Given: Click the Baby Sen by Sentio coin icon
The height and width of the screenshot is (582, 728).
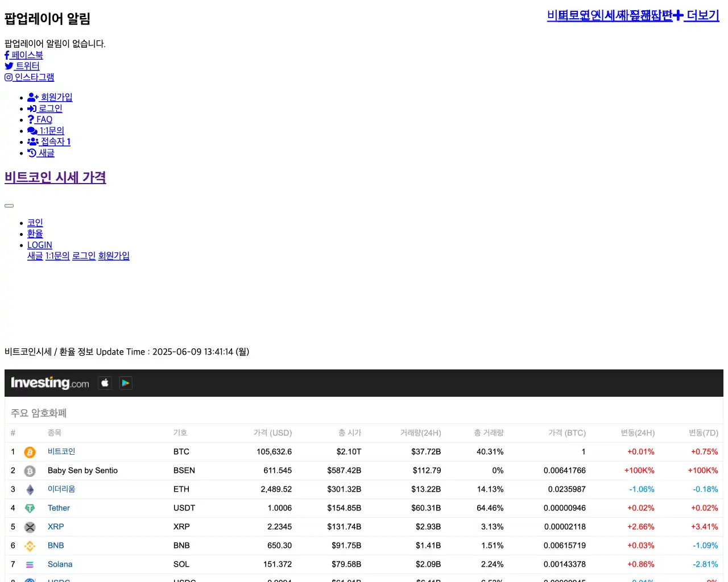Looking at the screenshot, I should (30, 471).
